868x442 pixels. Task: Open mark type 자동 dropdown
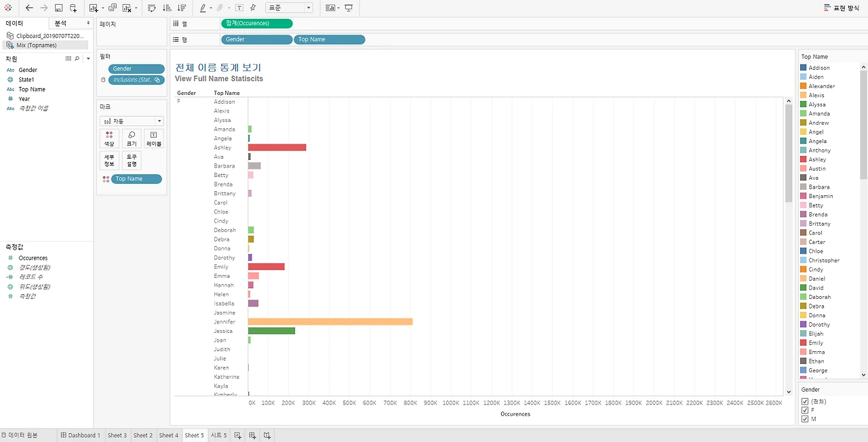tap(132, 121)
